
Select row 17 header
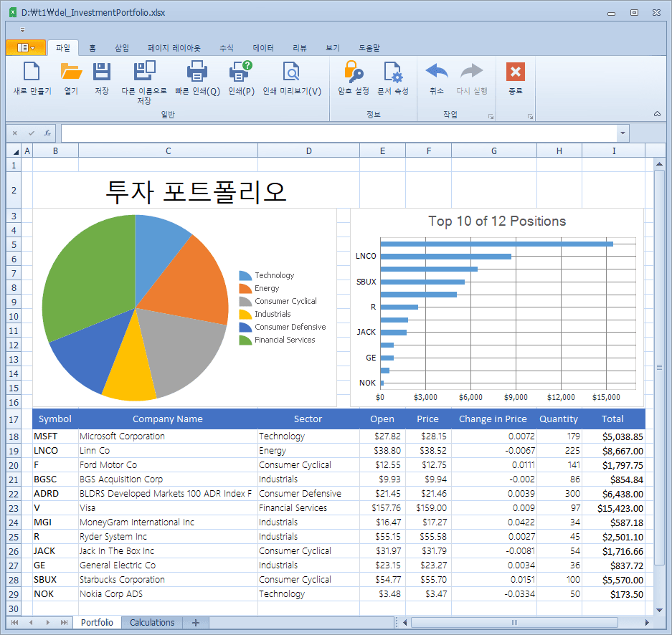tap(14, 419)
